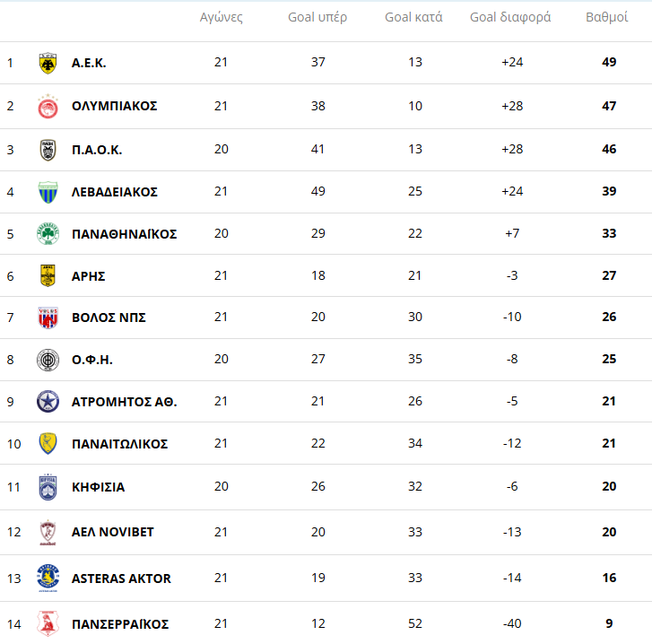
Task: Open the ΑΕΛ NOVIBET team link
Action: point(113,532)
